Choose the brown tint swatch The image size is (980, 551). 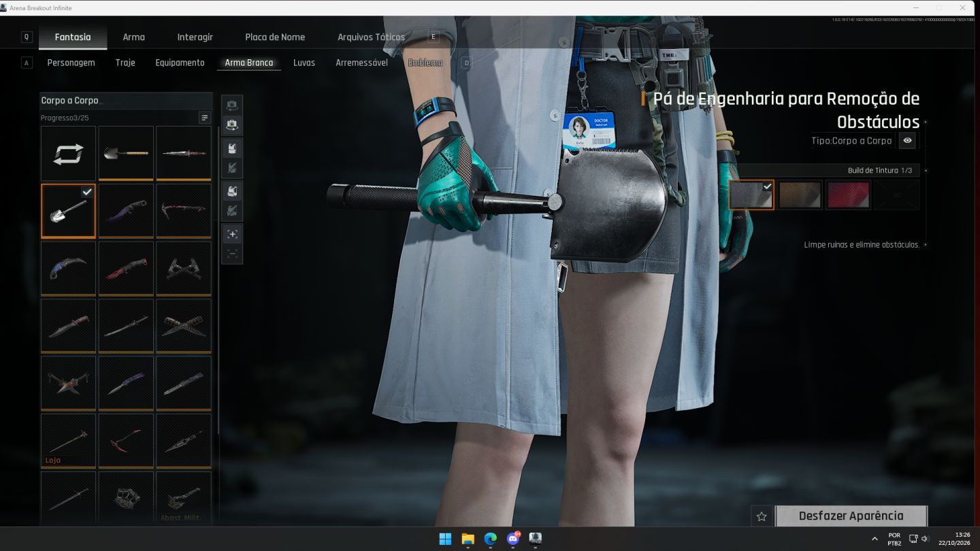pos(800,195)
